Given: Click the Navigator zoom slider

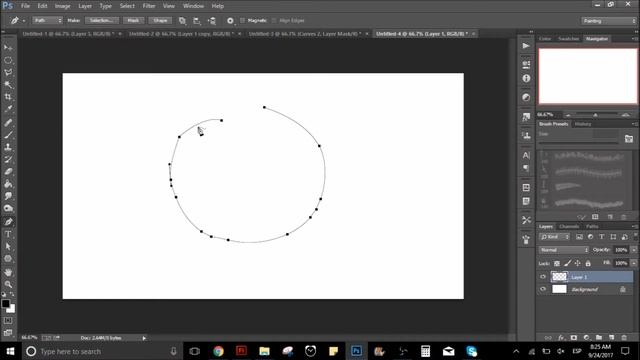Looking at the screenshot, I should (596, 115).
